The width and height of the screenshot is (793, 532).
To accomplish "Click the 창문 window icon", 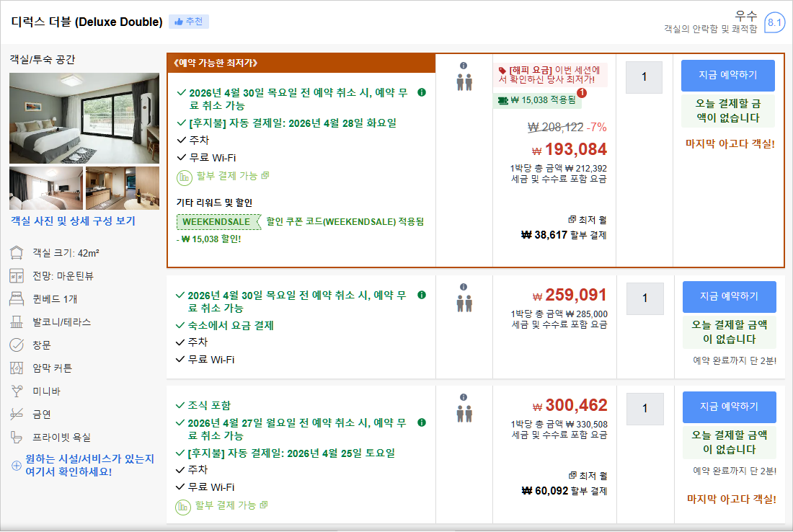I will 17,345.
